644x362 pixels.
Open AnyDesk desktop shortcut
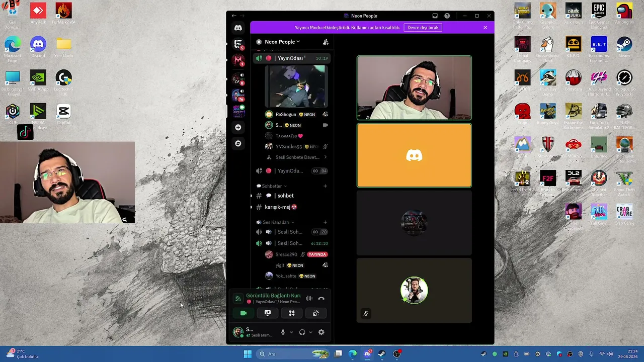tap(38, 13)
